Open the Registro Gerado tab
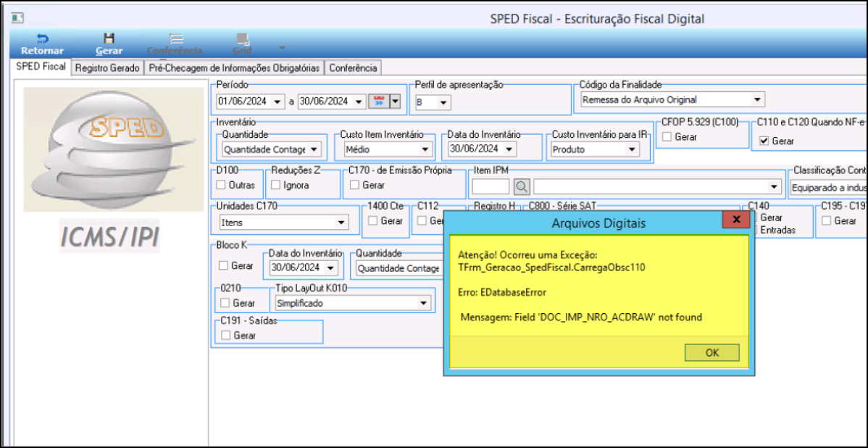 (x=107, y=68)
